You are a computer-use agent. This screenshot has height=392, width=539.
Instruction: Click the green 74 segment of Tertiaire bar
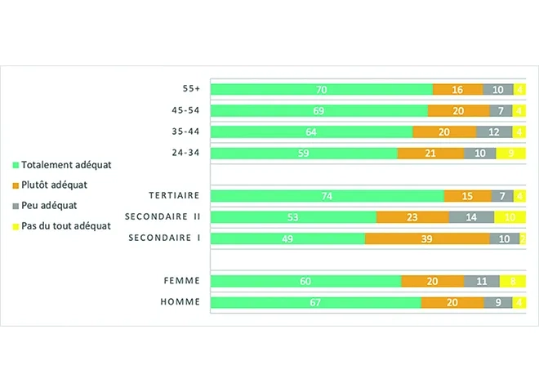[327, 196]
